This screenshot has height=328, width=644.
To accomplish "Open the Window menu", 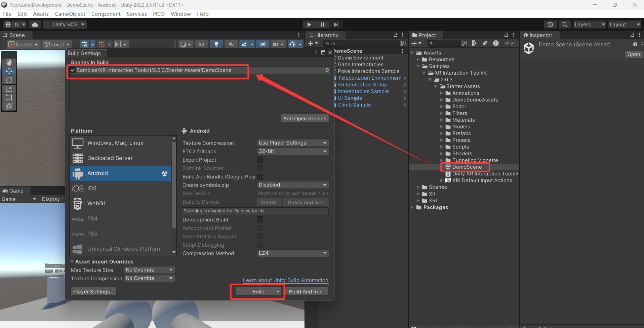I will 180,14.
